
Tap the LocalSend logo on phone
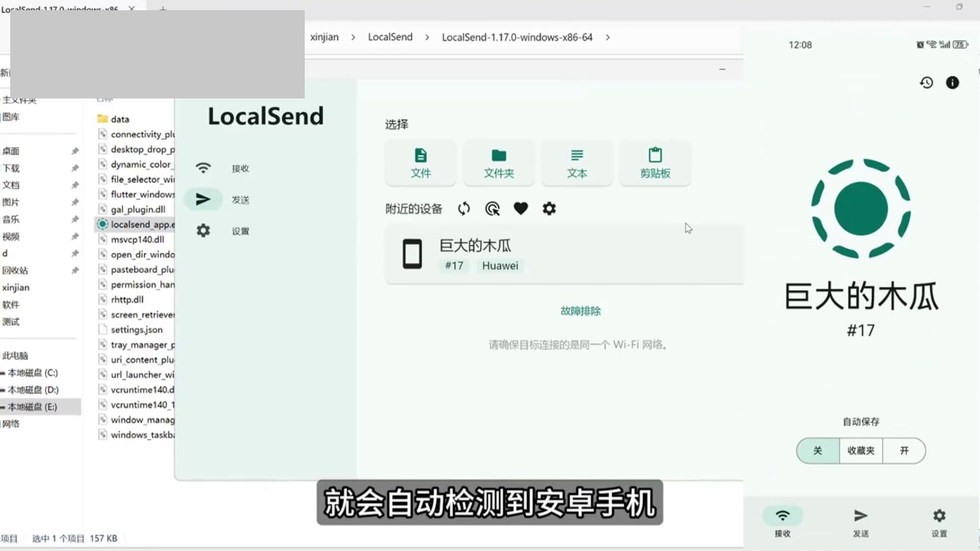coord(861,208)
